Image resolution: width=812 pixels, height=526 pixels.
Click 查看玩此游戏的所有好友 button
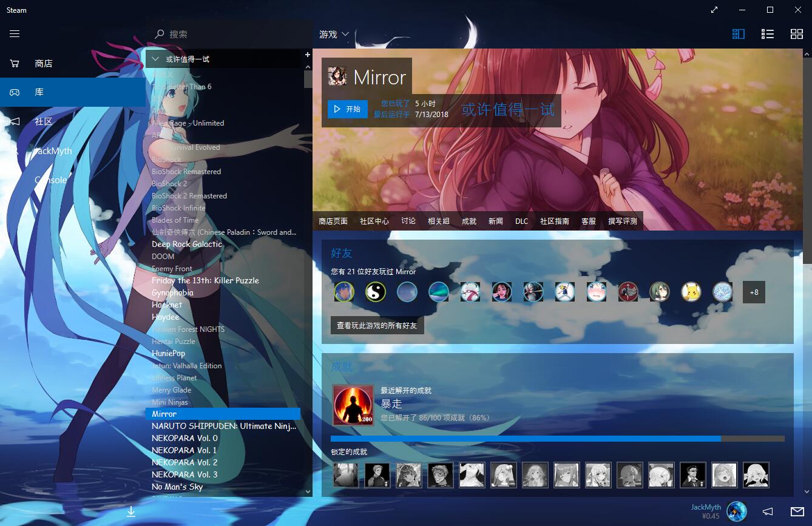coord(377,326)
